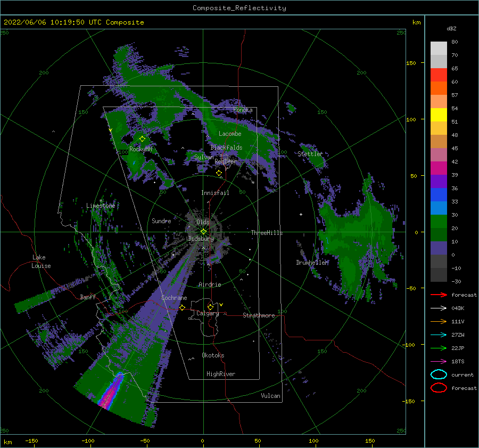Click the magenta high-reflectivity core in southwest
Image resolution: width=479 pixels, height=448 pixels.
[109, 396]
